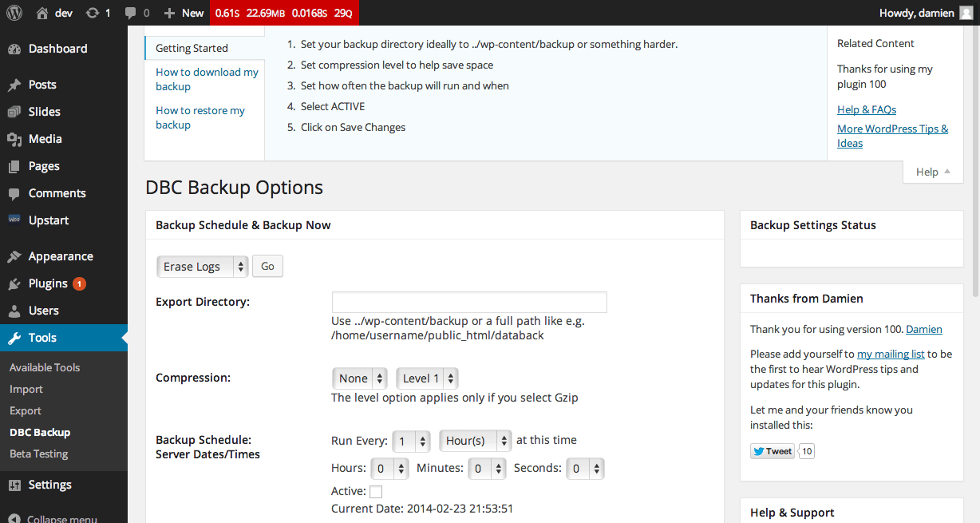The height and width of the screenshot is (523, 980).
Task: Click the user avatar next to damien
Action: pyautogui.click(x=966, y=13)
